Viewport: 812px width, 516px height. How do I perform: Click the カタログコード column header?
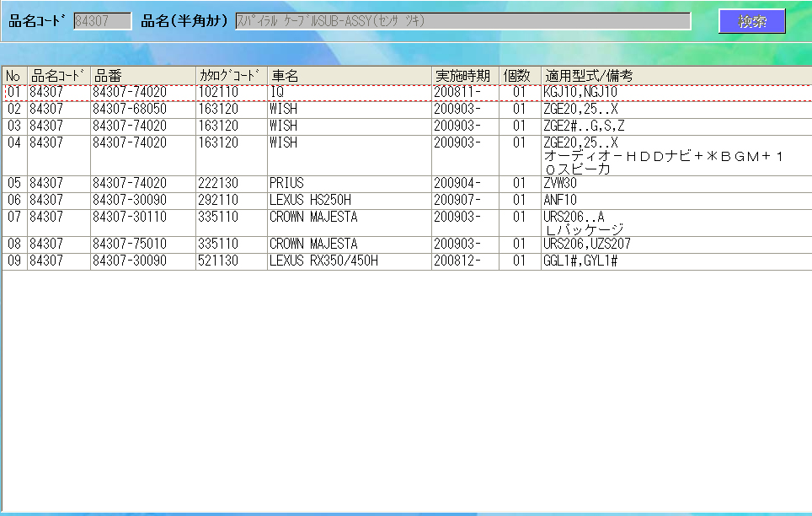tap(232, 76)
